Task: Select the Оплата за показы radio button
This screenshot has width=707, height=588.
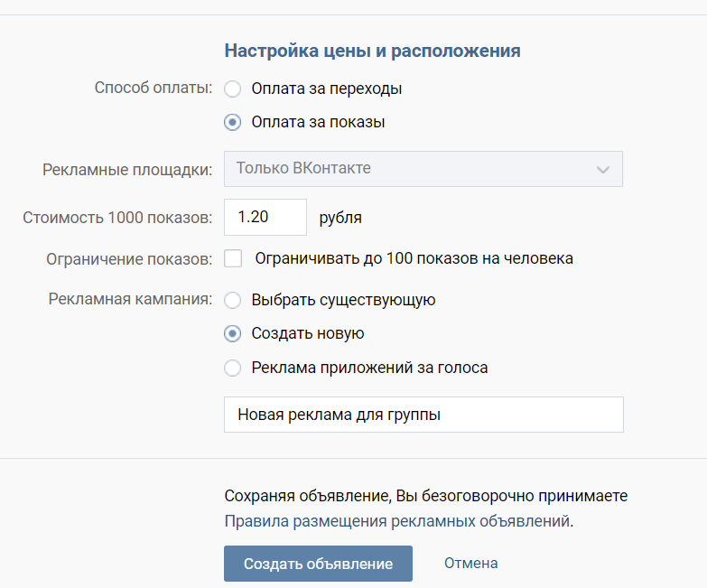Action: click(233, 122)
